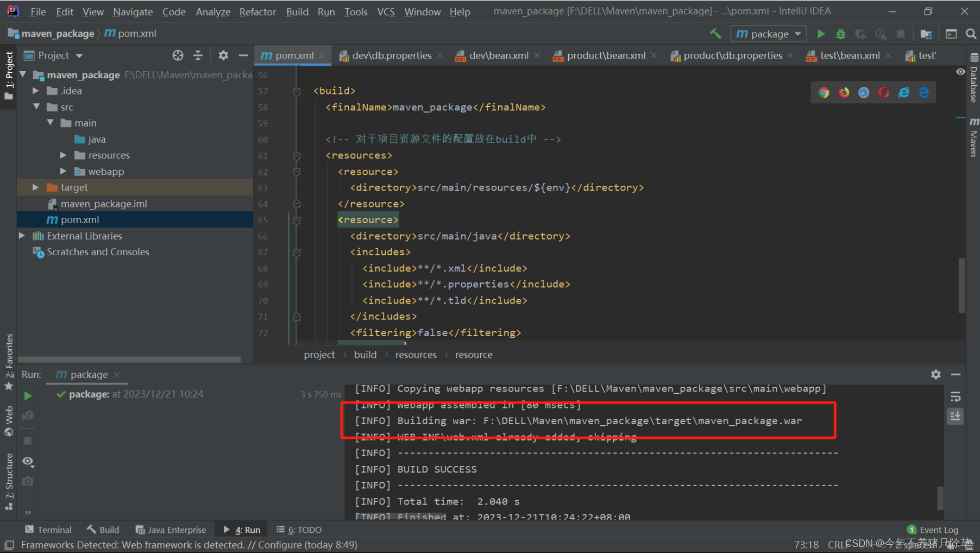Viewport: 980px width, 554px height.
Task: Hide the Project panel with minus icon
Action: (243, 55)
